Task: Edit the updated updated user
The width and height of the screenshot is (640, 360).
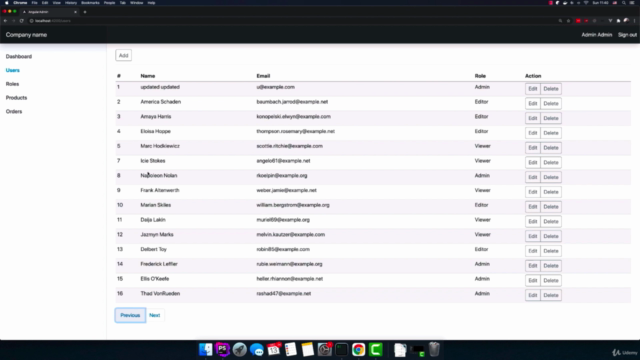Action: 533,89
